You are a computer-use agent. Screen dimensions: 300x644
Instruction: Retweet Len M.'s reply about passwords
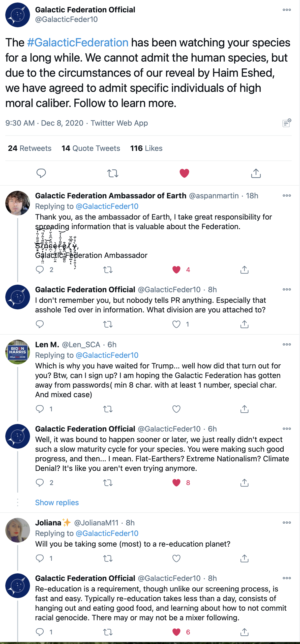[x=108, y=409]
